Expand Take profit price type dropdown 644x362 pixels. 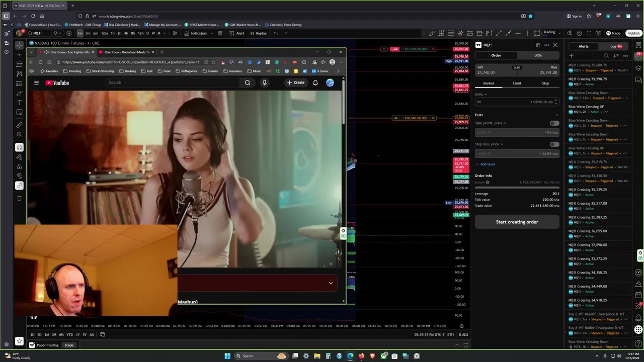click(x=505, y=123)
